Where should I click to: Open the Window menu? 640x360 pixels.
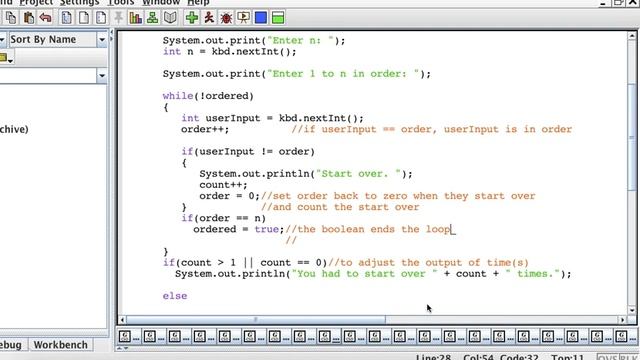161,2
